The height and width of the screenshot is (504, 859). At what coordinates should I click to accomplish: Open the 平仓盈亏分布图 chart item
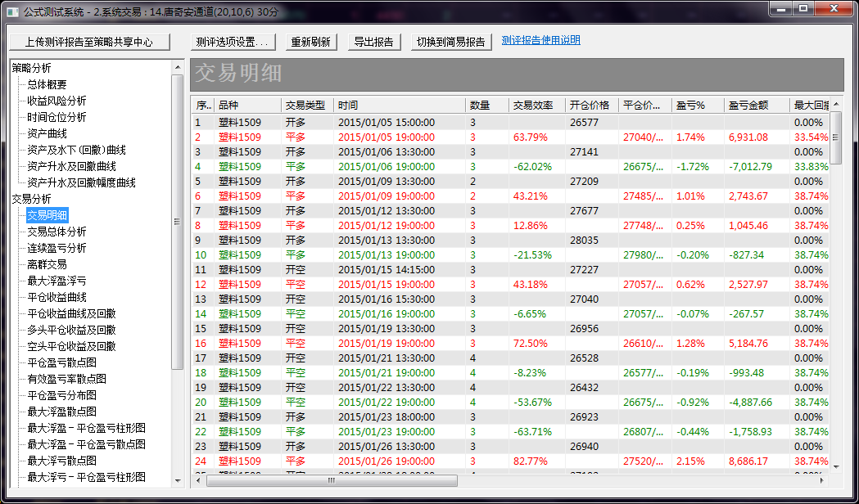tap(61, 395)
